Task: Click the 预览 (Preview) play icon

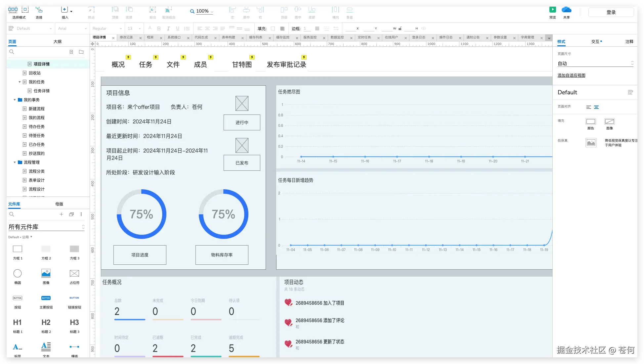Action: [x=552, y=10]
